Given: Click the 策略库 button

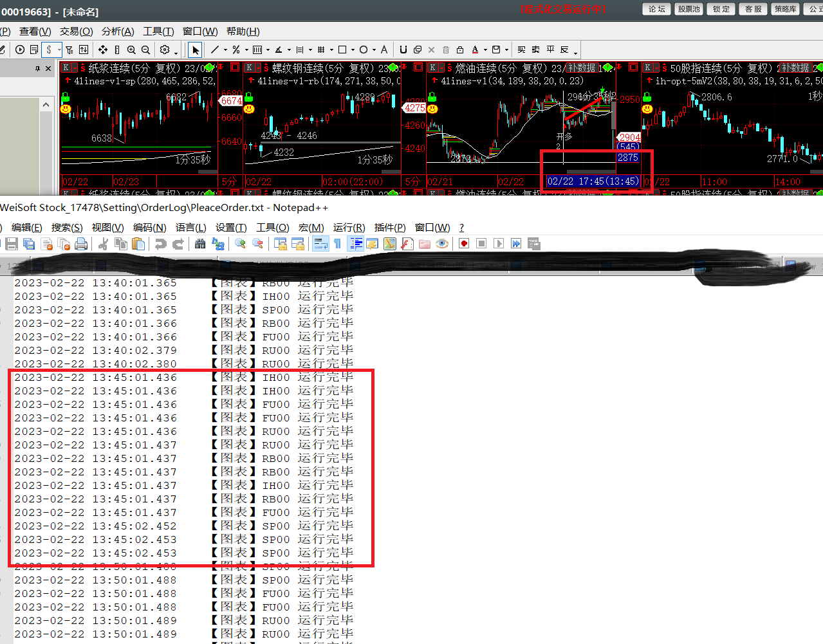Looking at the screenshot, I should point(785,9).
